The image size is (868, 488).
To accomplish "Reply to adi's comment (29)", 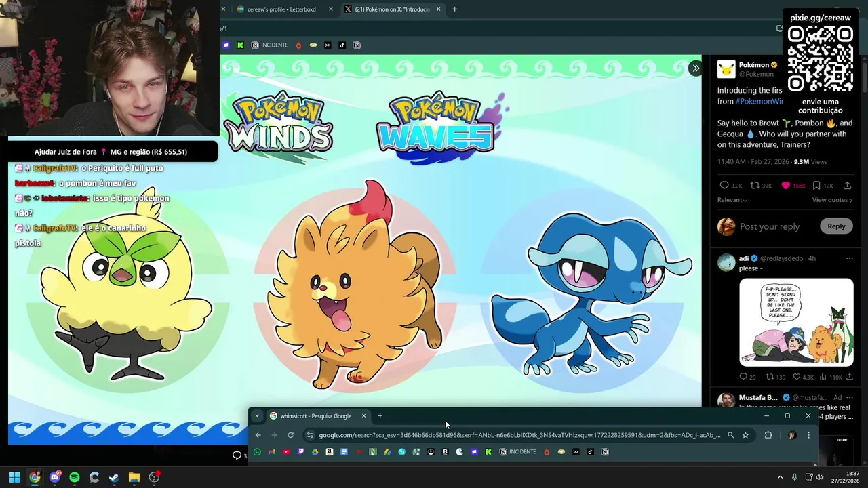I will [747, 377].
